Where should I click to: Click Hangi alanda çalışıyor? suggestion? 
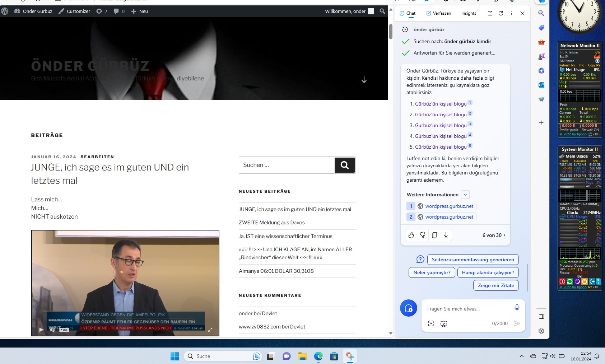coord(488,272)
